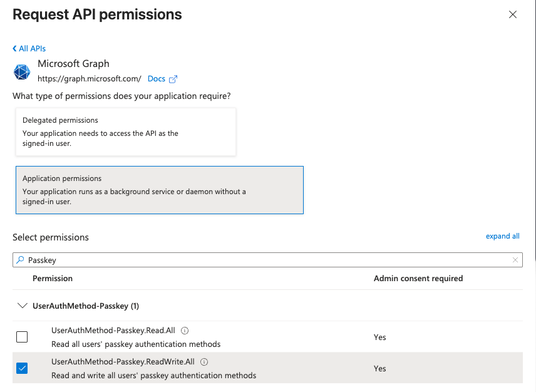Click the search magnifier icon
This screenshot has width=536, height=392.
21,260
